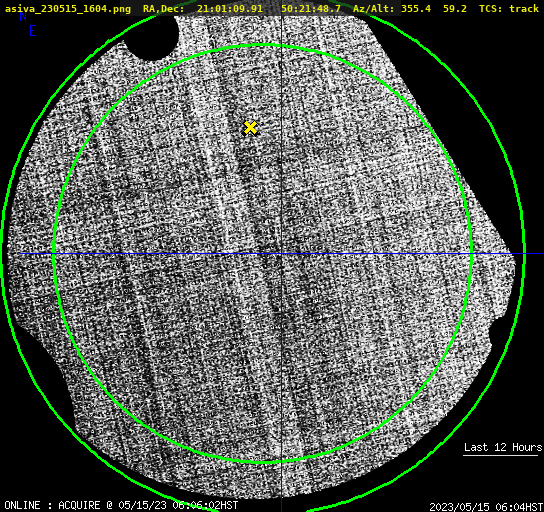Image resolution: width=544 pixels, height=512 pixels.
Task: Open the Last 12 Hours link
Action: [x=503, y=447]
